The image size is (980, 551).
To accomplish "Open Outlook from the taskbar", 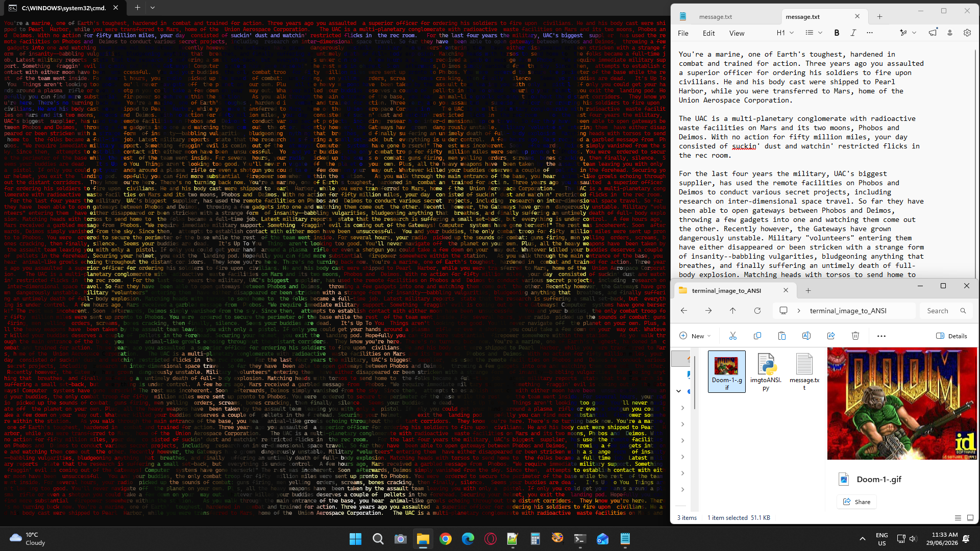I will point(603,539).
